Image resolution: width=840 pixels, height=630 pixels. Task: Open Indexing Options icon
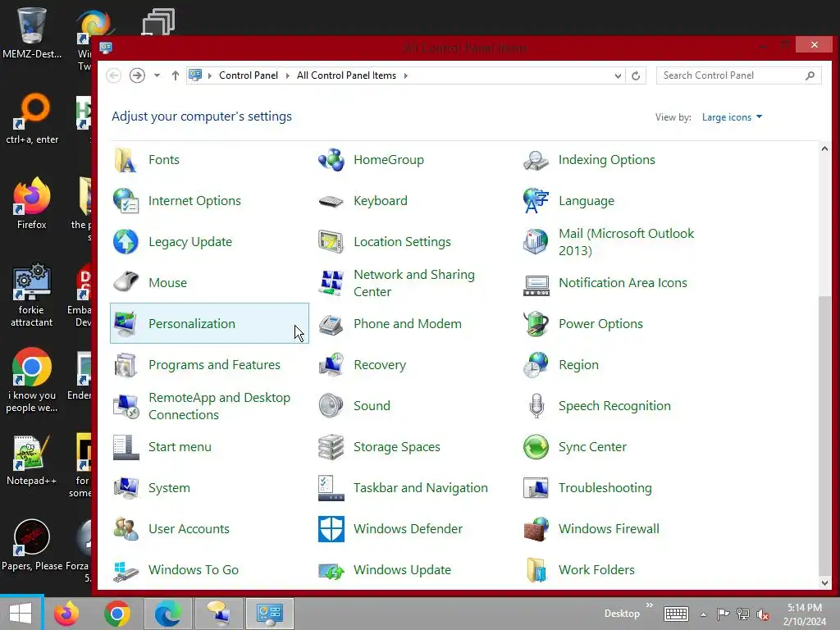click(536, 160)
